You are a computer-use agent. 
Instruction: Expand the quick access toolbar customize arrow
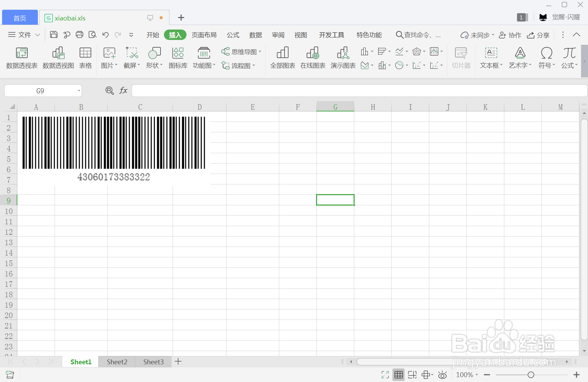pos(131,35)
